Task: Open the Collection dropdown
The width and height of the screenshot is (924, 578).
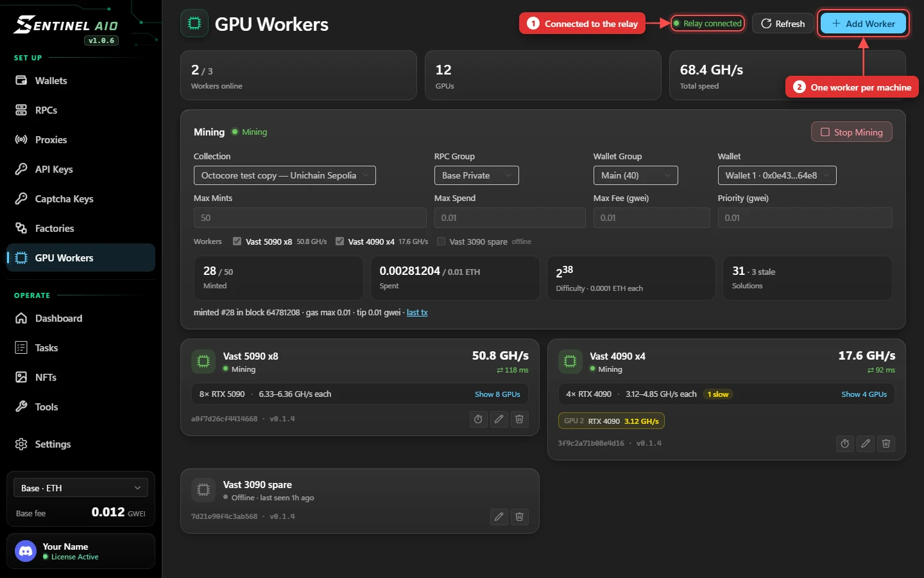Action: [x=285, y=175]
